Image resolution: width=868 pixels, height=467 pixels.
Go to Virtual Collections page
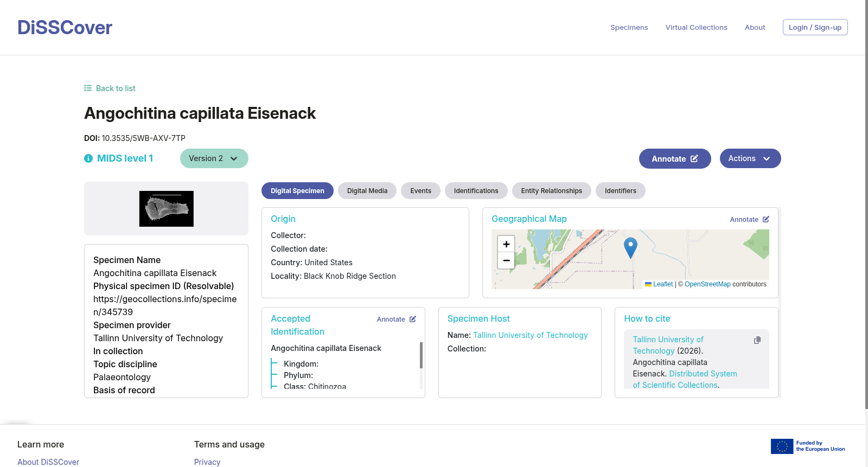click(x=697, y=27)
